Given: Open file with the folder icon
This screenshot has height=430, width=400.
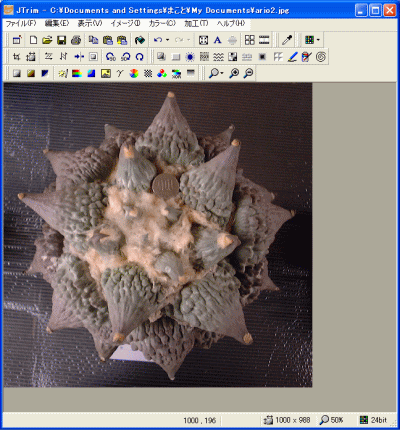Looking at the screenshot, I should click(x=47, y=40).
